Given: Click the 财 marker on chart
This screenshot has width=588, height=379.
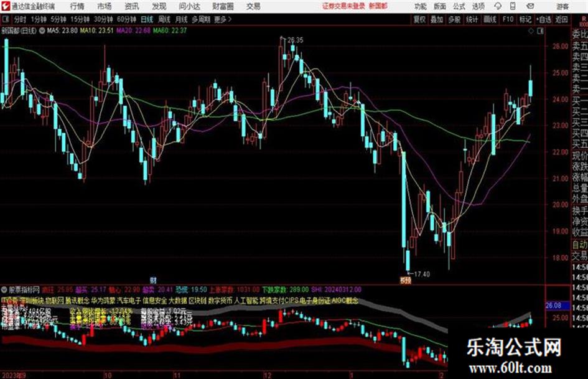Looking at the screenshot, I should (x=153, y=280).
